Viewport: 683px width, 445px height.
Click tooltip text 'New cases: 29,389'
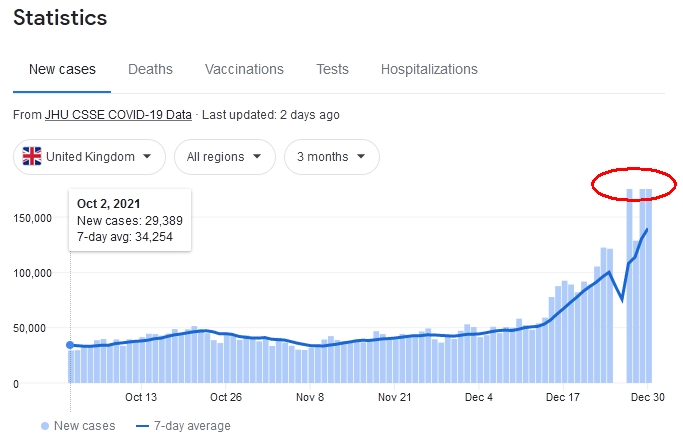(x=130, y=221)
